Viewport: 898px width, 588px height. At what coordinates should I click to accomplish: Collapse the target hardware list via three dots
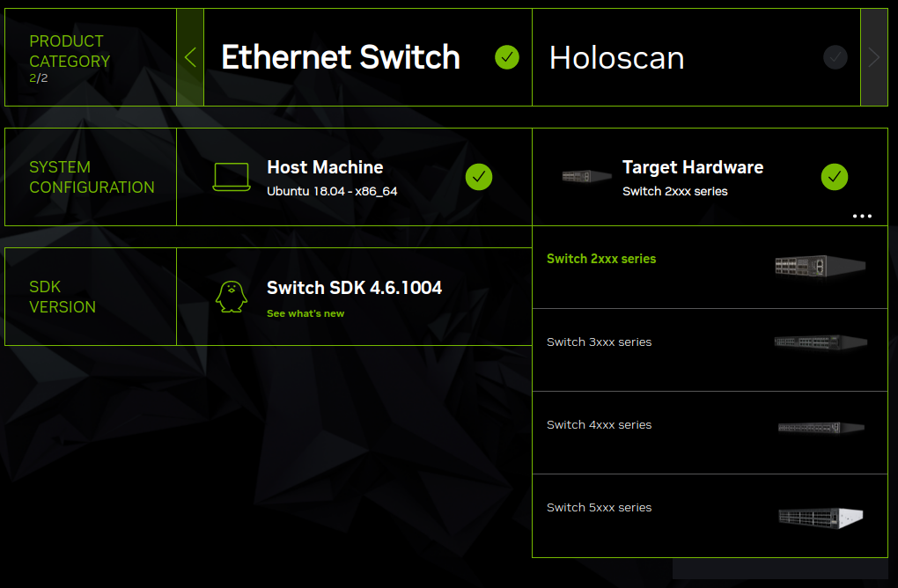click(862, 216)
